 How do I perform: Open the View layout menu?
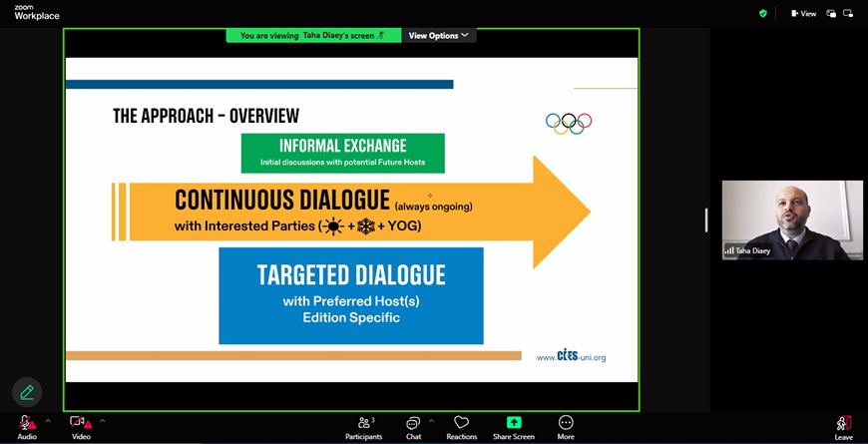point(803,14)
